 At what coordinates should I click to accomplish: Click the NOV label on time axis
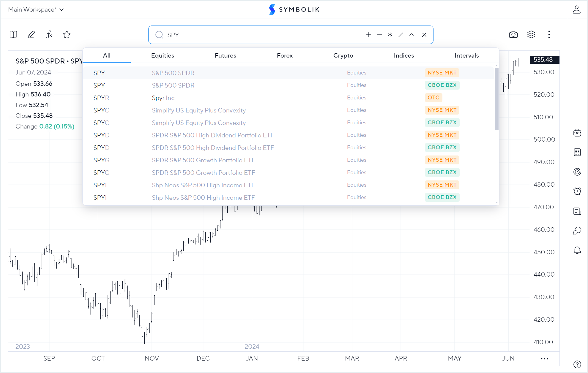(152, 358)
